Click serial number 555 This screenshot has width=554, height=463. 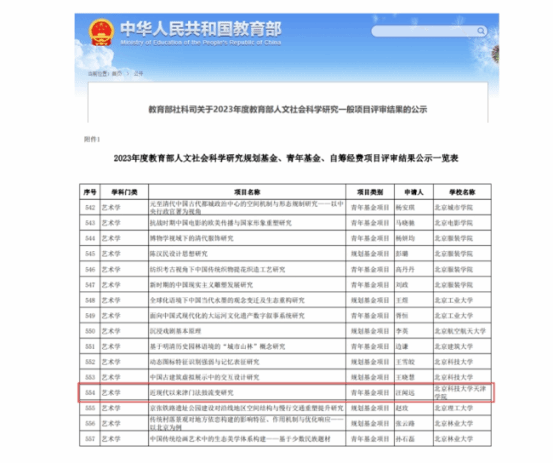coord(90,408)
